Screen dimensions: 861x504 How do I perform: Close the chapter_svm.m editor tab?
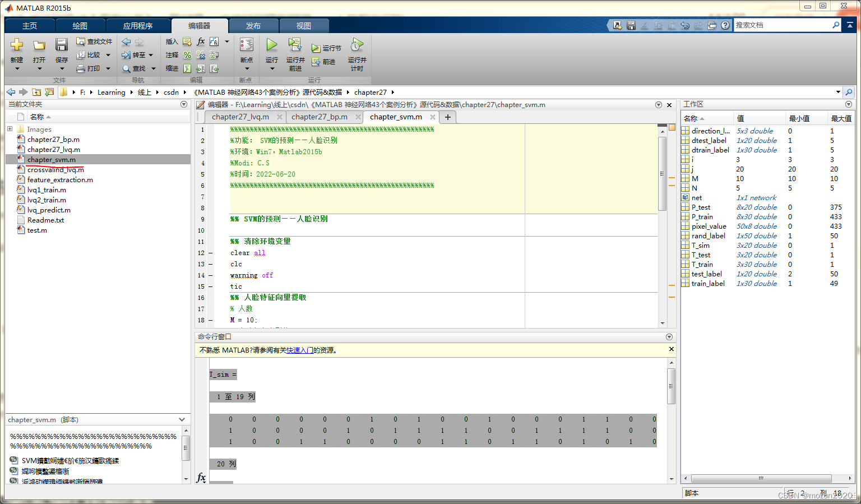tap(433, 117)
